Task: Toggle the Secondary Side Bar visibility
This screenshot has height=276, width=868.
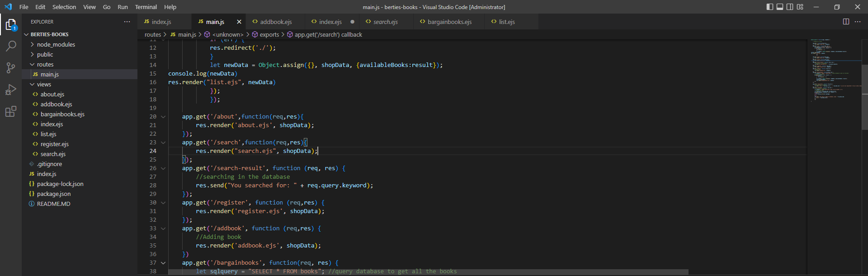Action: 790,7
